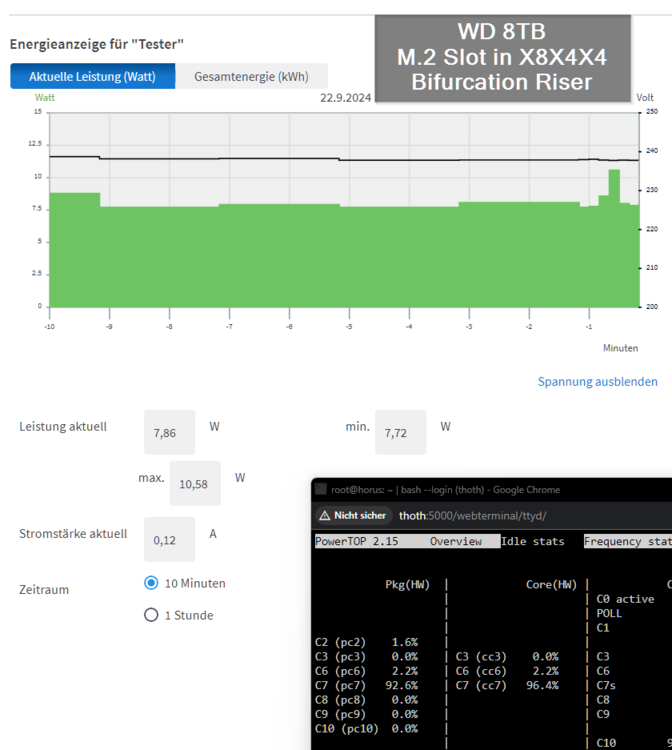Click the C6 (pc6) 2.2% row
Screen dimensions: 672x750
click(x=366, y=671)
